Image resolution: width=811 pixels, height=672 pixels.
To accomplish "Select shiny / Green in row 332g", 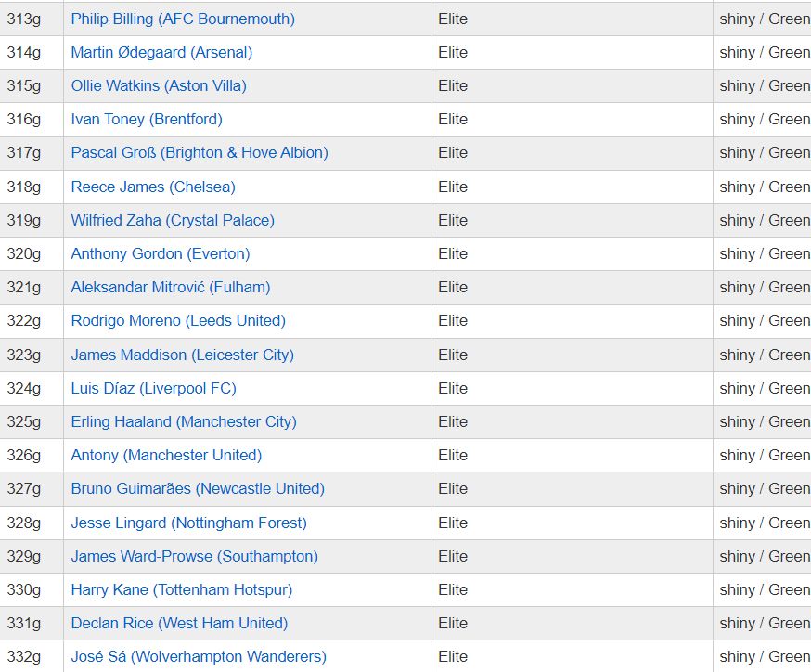I will tap(765, 657).
